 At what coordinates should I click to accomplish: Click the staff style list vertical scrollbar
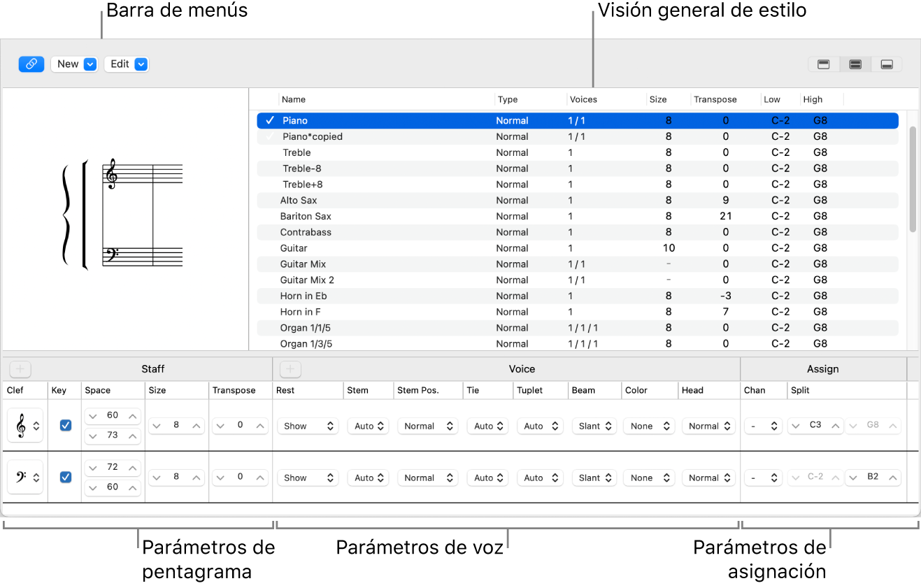pos(913,179)
